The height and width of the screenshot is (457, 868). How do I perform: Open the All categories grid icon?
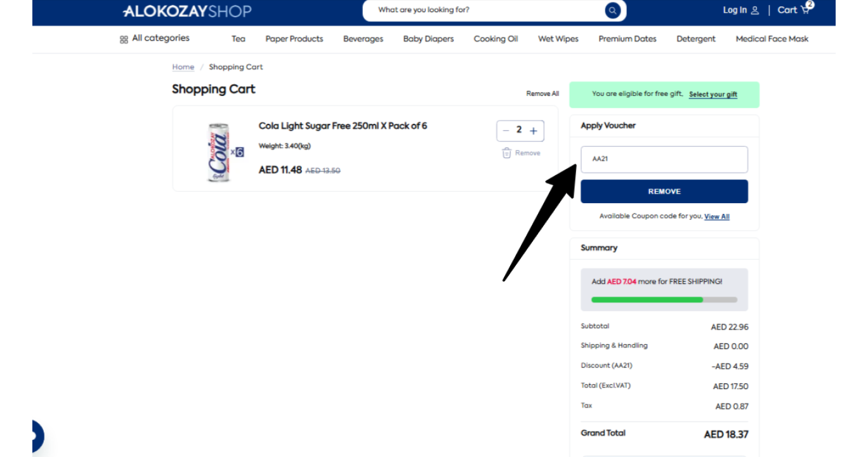coord(124,39)
